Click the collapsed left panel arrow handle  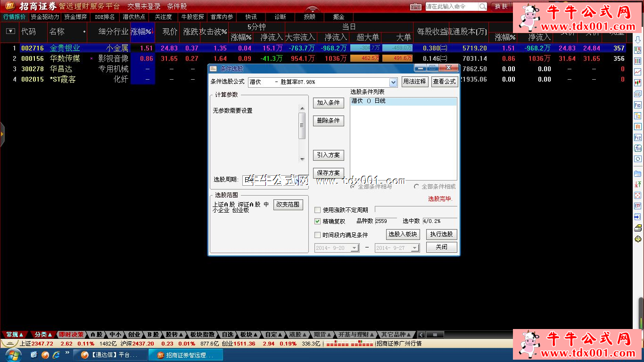(2, 134)
